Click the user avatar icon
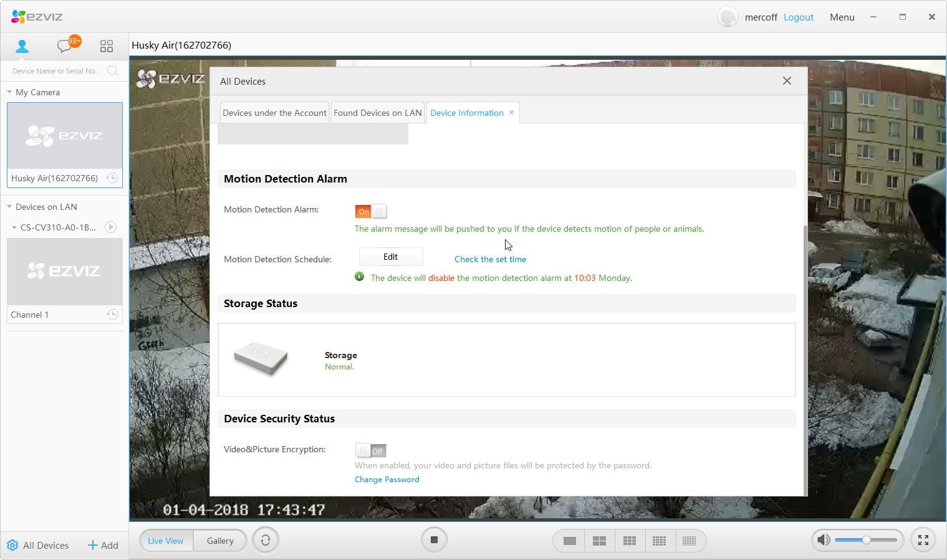The width and height of the screenshot is (947, 560). point(728,17)
